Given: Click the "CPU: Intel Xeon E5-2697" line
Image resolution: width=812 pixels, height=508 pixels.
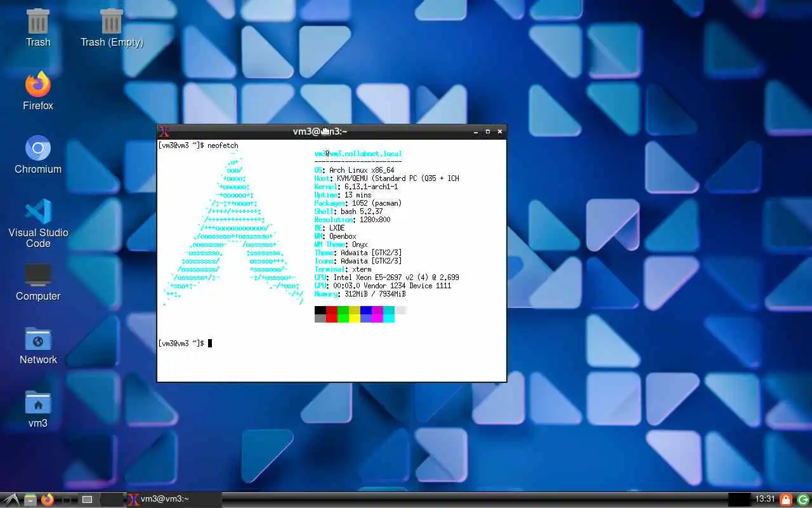Looking at the screenshot, I should point(386,277).
